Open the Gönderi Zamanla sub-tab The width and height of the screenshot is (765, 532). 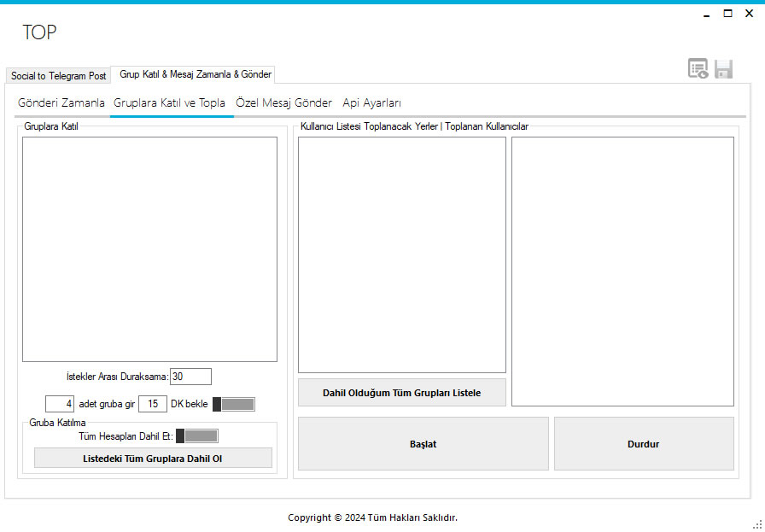61,103
